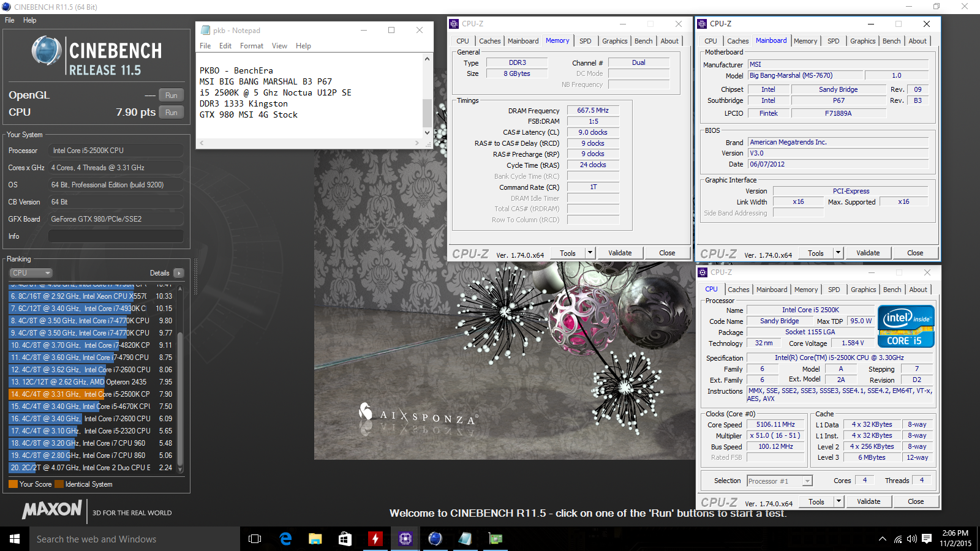Viewport: 980px width, 551px height.
Task: Open Notepad View menu
Action: point(279,46)
